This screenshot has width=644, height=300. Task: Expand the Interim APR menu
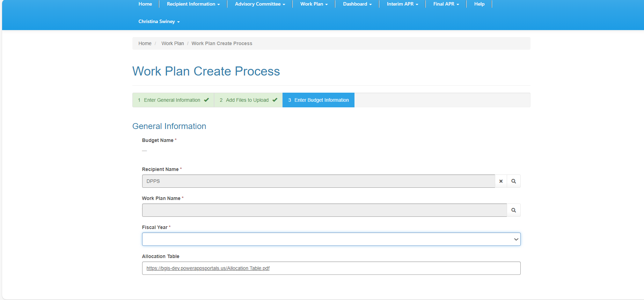402,4
